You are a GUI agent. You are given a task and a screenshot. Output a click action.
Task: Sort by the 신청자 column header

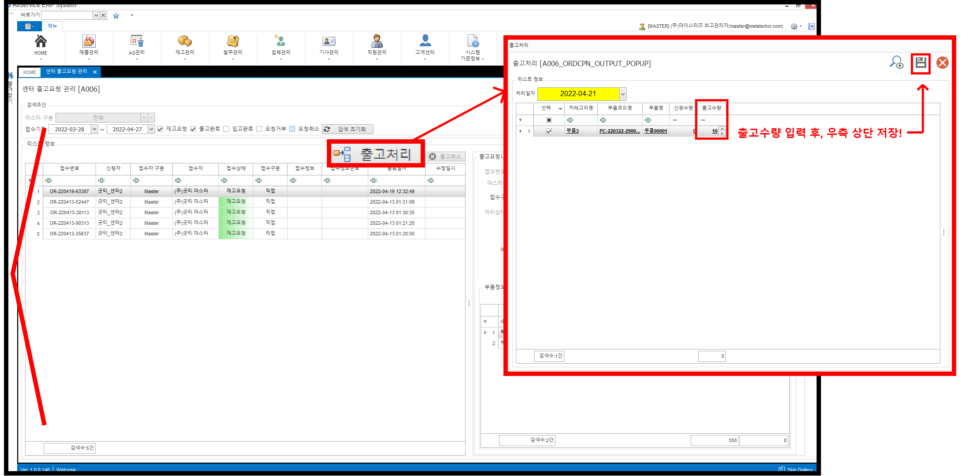pyautogui.click(x=113, y=168)
